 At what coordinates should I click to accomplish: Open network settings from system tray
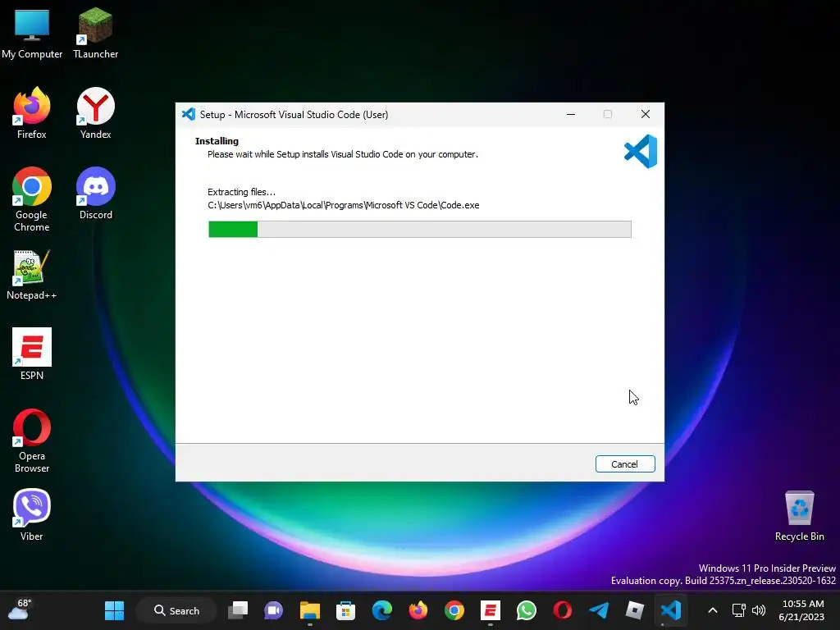pos(739,610)
